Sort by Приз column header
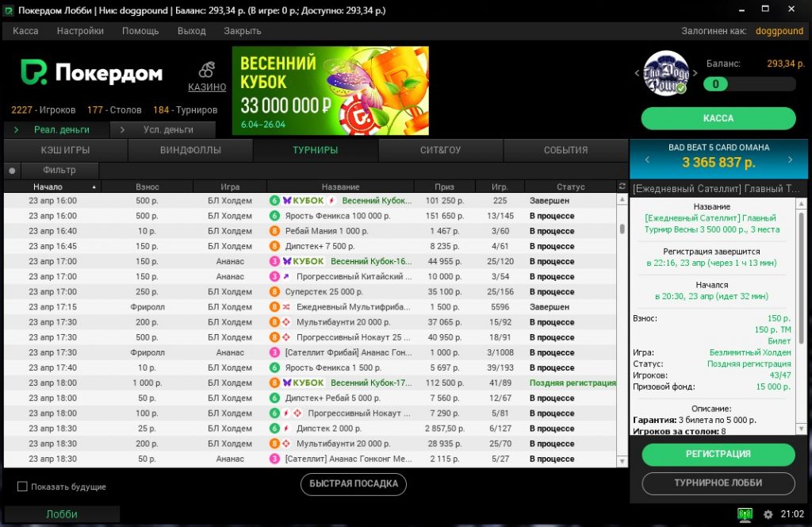 click(444, 187)
